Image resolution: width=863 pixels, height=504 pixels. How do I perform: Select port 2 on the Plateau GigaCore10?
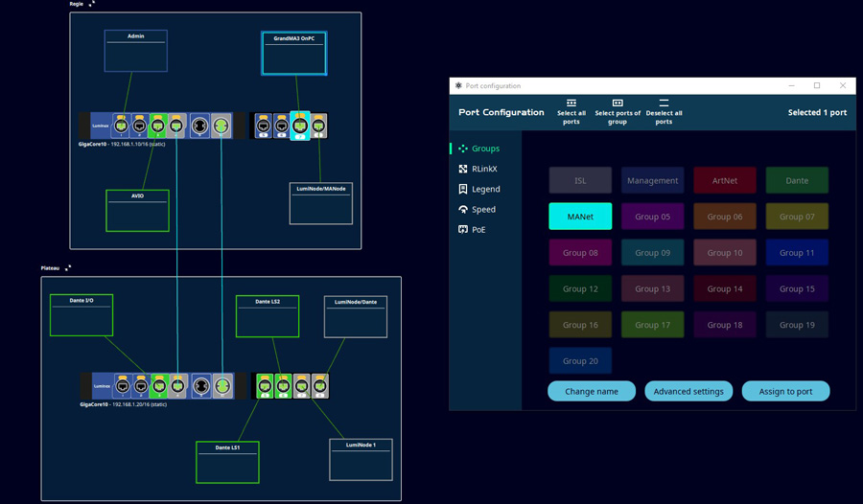141,386
